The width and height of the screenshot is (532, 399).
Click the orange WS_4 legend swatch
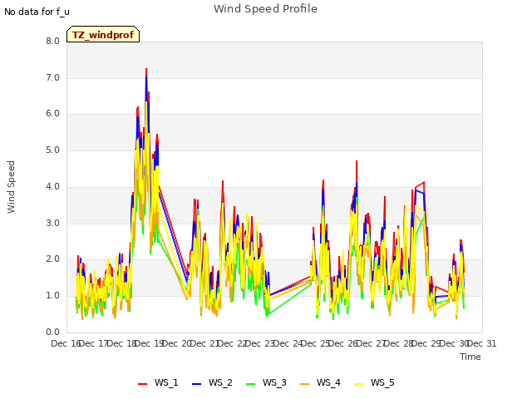(x=305, y=384)
